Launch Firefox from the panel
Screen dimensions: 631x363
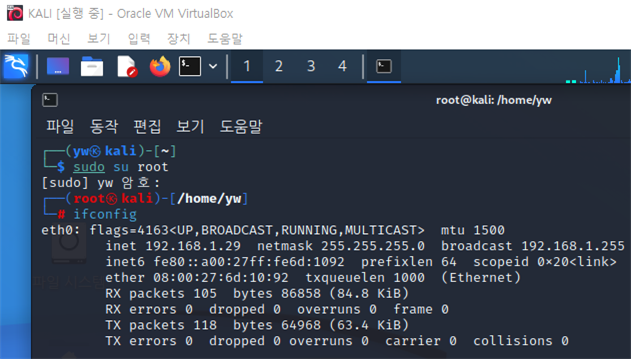[x=160, y=66]
